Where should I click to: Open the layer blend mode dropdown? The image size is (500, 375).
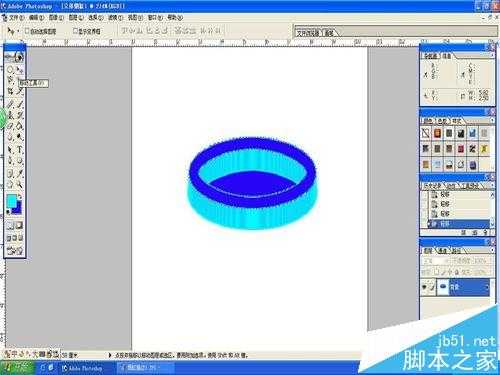pyautogui.click(x=435, y=261)
